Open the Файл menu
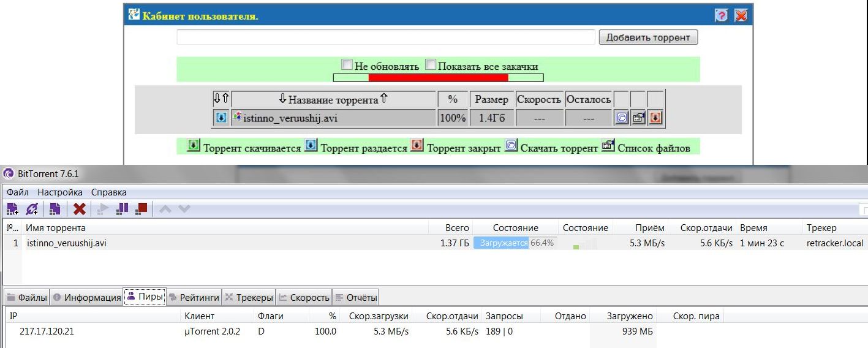Image resolution: width=868 pixels, height=348 pixels. pyautogui.click(x=18, y=192)
